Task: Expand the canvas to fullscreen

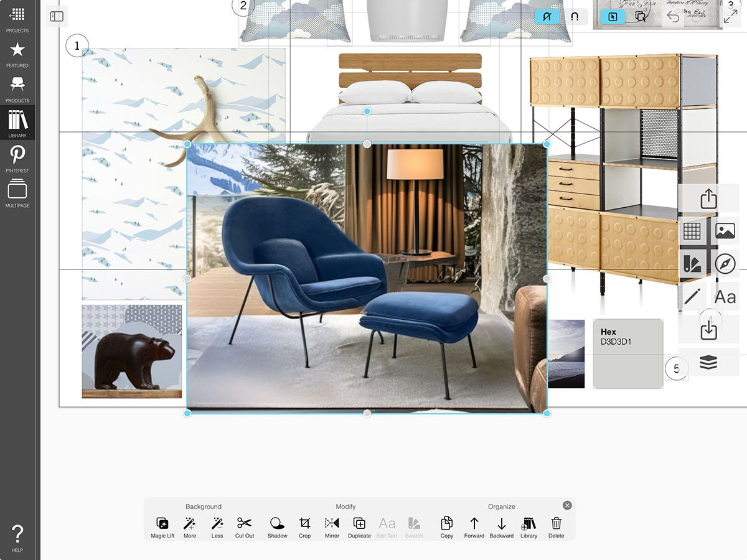Action: (x=730, y=17)
